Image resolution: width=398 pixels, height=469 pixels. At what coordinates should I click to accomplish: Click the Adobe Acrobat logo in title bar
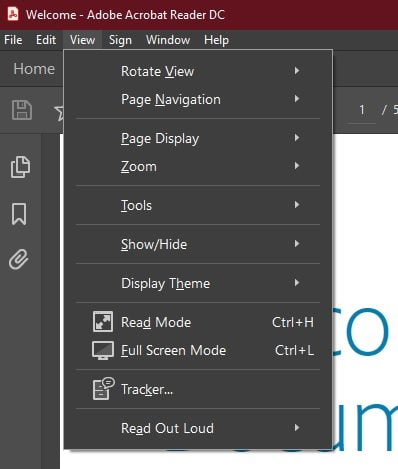click(13, 14)
